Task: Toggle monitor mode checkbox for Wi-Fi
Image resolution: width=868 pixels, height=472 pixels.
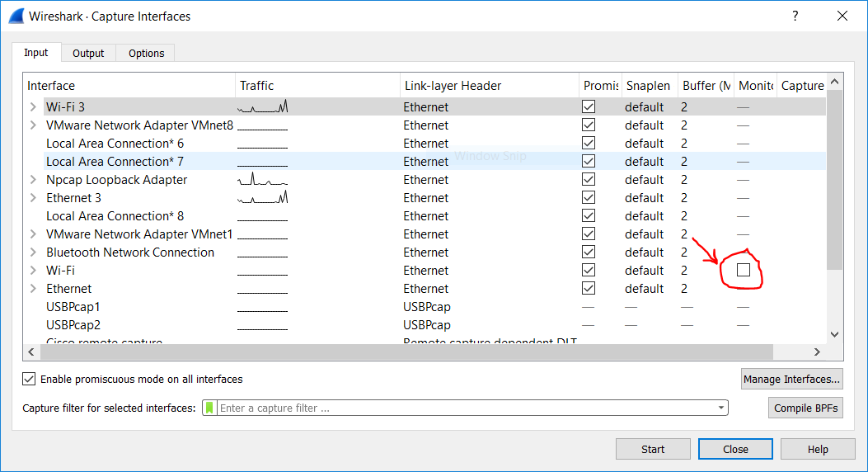Action: coord(744,270)
